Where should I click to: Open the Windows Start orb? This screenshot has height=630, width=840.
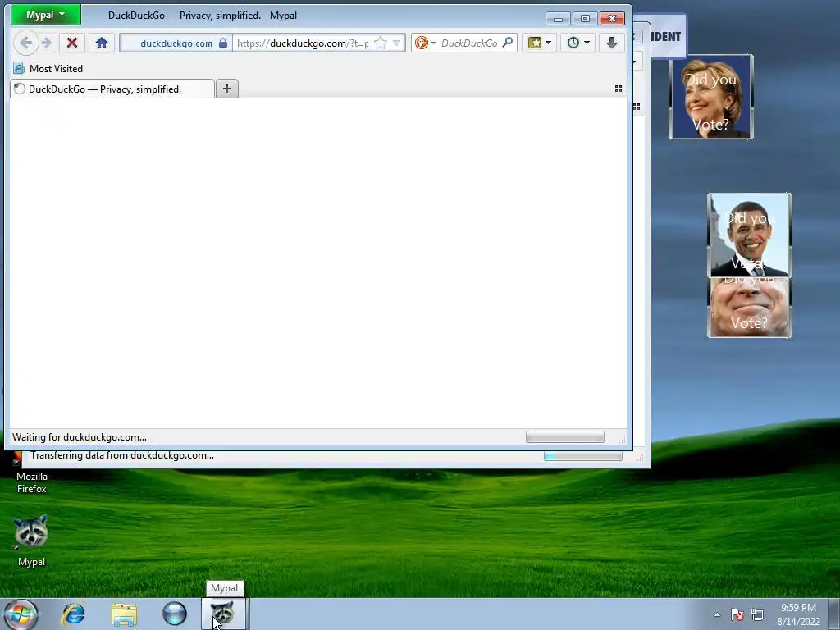[21, 614]
